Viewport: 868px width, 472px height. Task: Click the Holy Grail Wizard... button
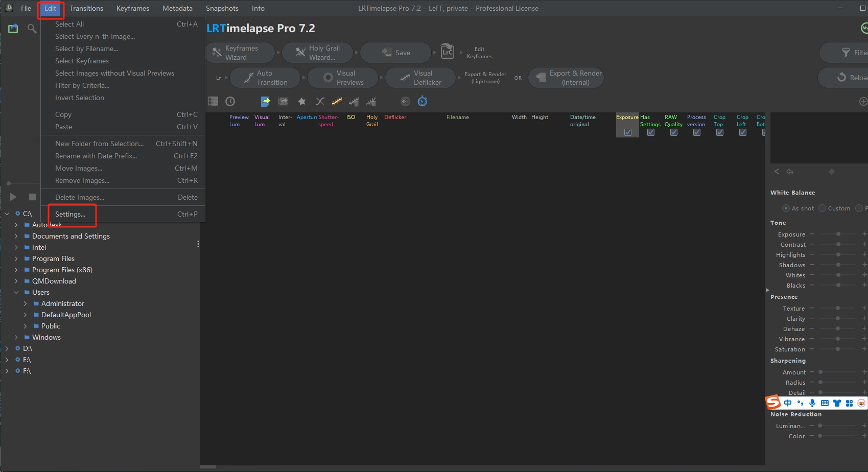[317, 53]
